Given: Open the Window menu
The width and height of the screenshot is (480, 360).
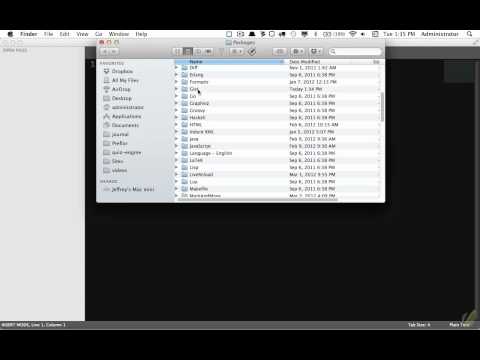Looking at the screenshot, I should point(119,34).
